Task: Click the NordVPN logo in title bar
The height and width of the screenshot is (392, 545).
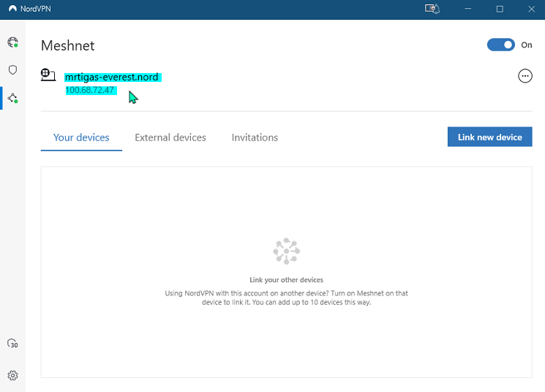Action: click(x=12, y=9)
